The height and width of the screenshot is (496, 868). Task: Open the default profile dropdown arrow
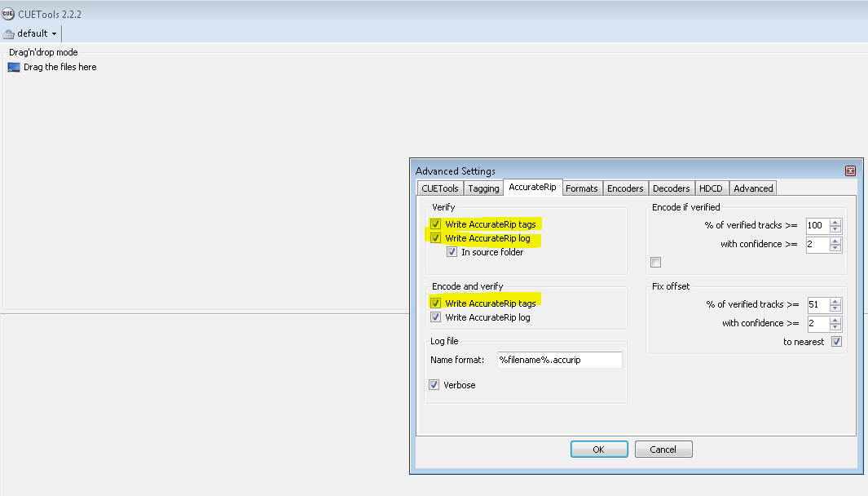(x=54, y=34)
